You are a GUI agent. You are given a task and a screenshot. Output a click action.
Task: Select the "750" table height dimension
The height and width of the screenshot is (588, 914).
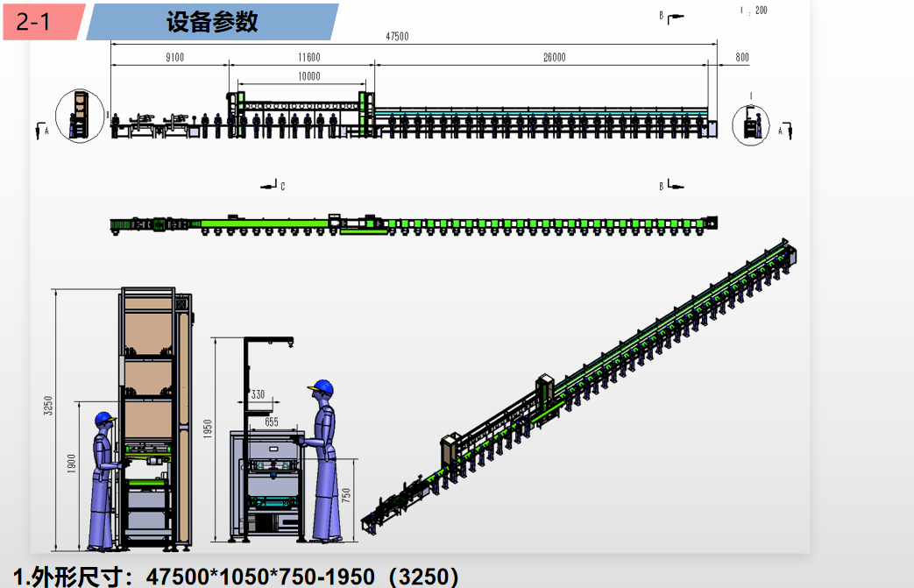pyautogui.click(x=346, y=495)
